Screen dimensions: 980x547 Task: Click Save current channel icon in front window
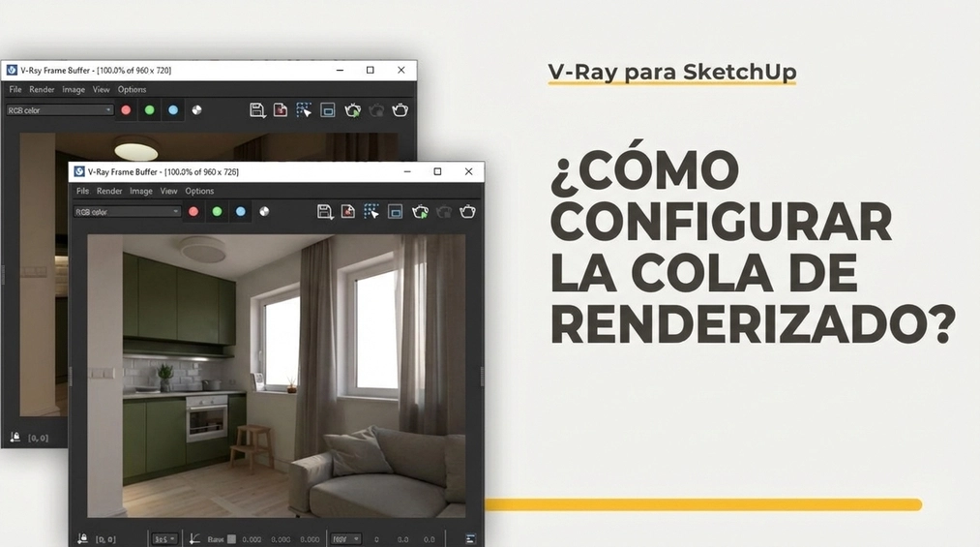[324, 212]
